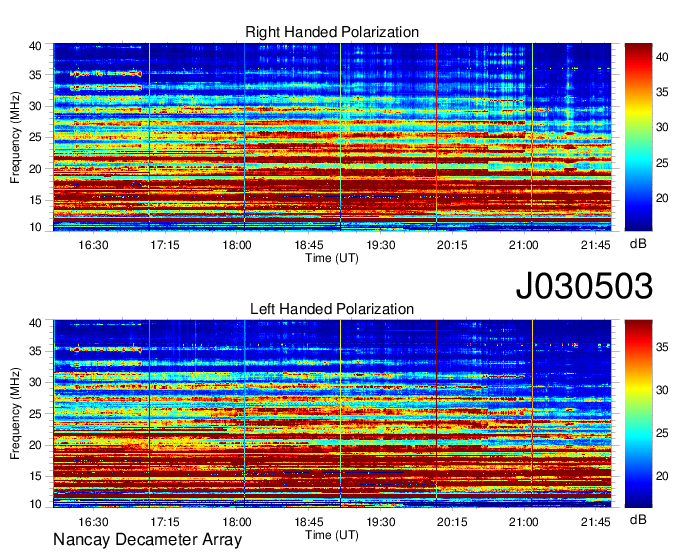Click the 20 dB tick on the Right Handed colorbar
The height and width of the screenshot is (552, 680).
(x=662, y=198)
